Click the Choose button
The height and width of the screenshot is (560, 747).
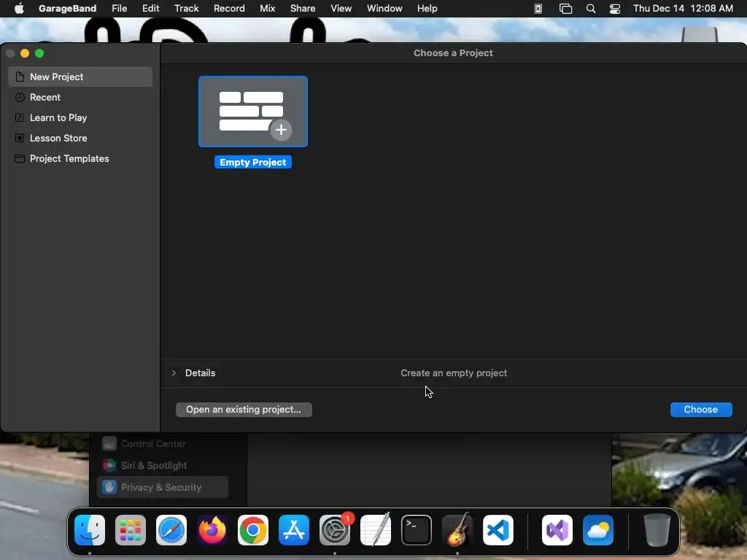pyautogui.click(x=701, y=410)
